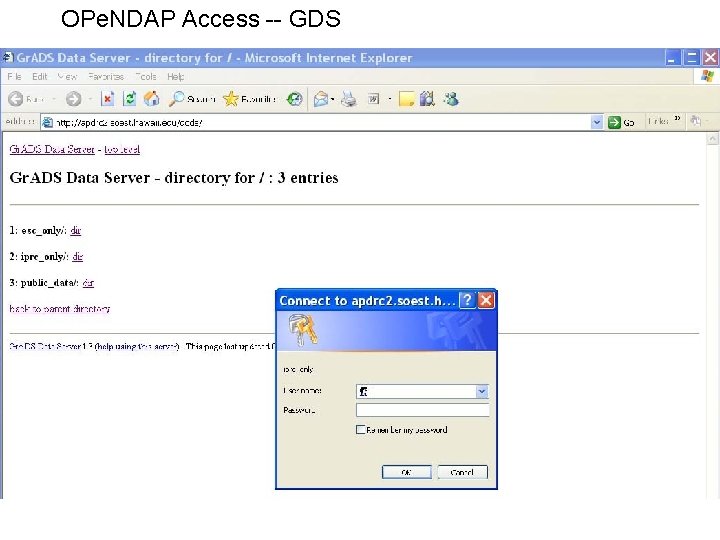This screenshot has height=540, width=720.
Task: Close the Internet Explorer window
Action: [x=710, y=57]
